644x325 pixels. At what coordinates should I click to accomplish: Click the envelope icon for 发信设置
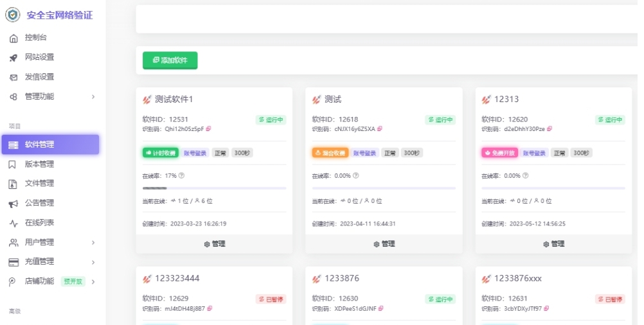[13, 78]
